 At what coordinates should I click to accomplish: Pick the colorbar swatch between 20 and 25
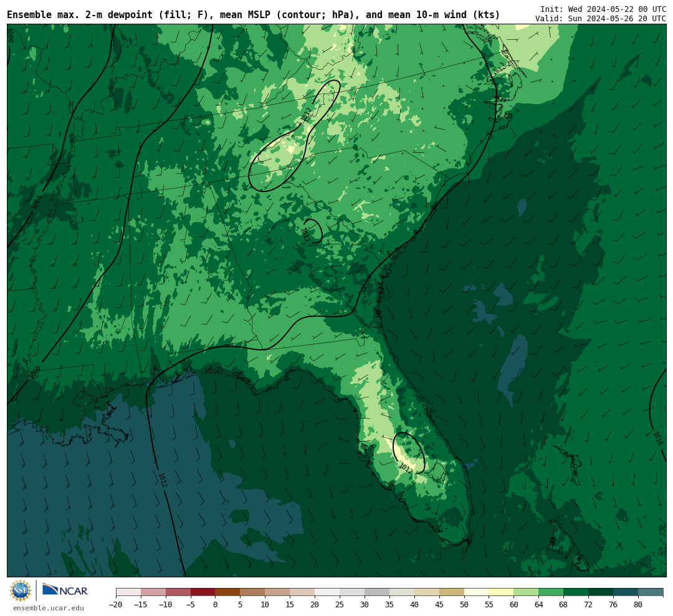(328, 592)
